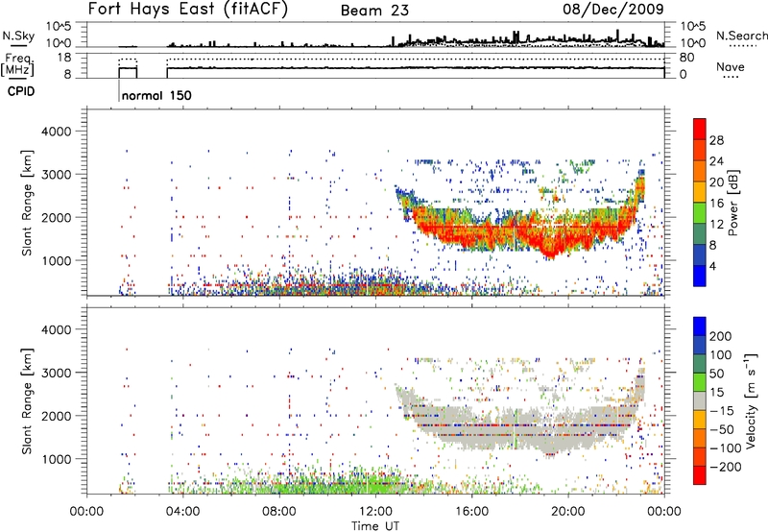Click the 'Nave' legend label
The height and width of the screenshot is (532, 768).
point(731,66)
